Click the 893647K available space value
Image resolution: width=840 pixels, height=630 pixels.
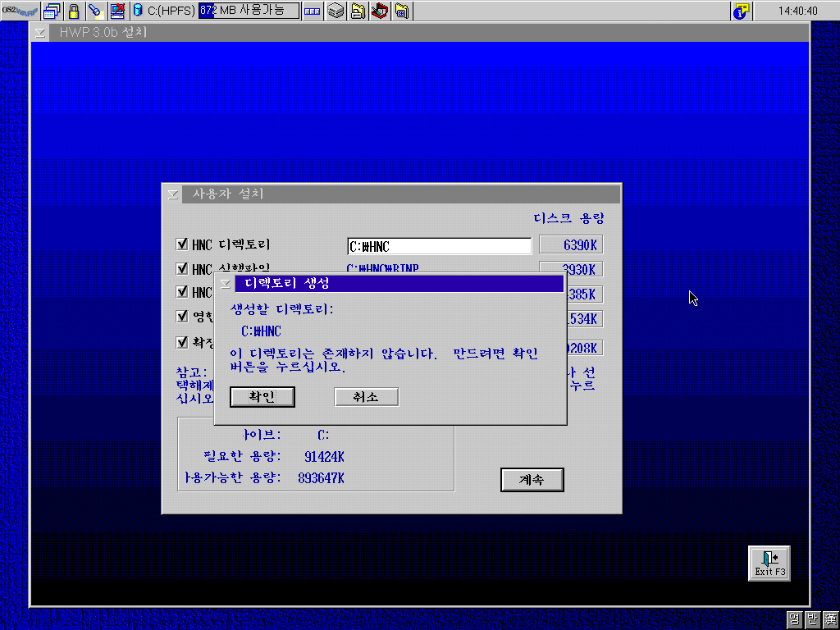[x=321, y=478]
